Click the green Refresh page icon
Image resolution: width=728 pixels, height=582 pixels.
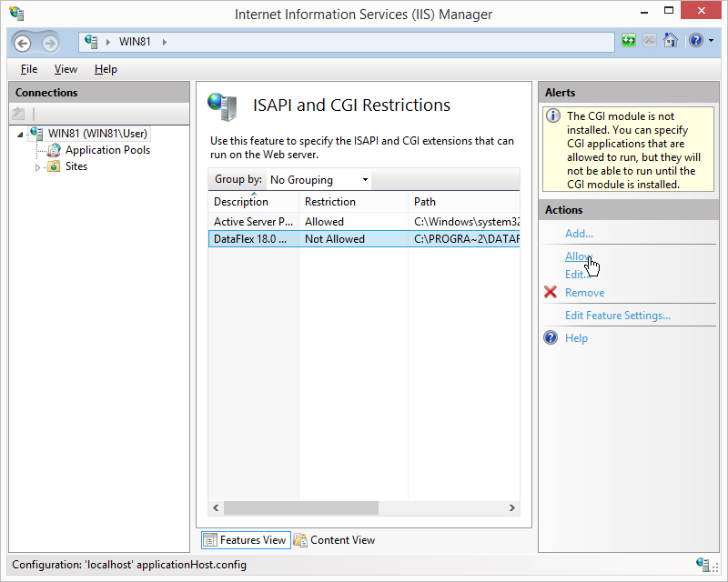(x=628, y=41)
